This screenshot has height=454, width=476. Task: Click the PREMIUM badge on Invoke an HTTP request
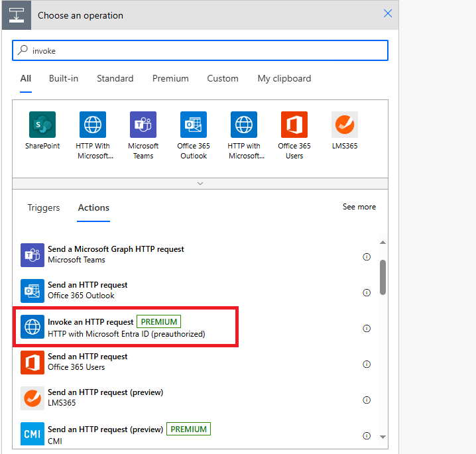pos(158,321)
